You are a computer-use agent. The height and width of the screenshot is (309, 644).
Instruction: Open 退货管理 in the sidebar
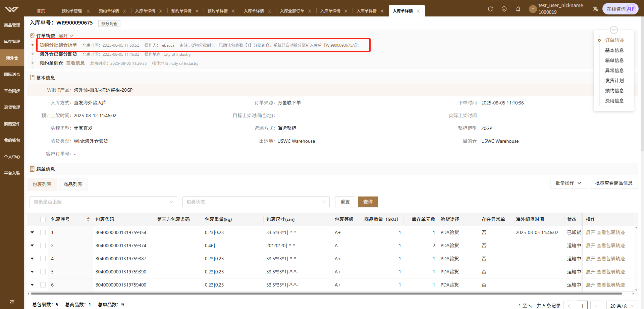click(12, 107)
